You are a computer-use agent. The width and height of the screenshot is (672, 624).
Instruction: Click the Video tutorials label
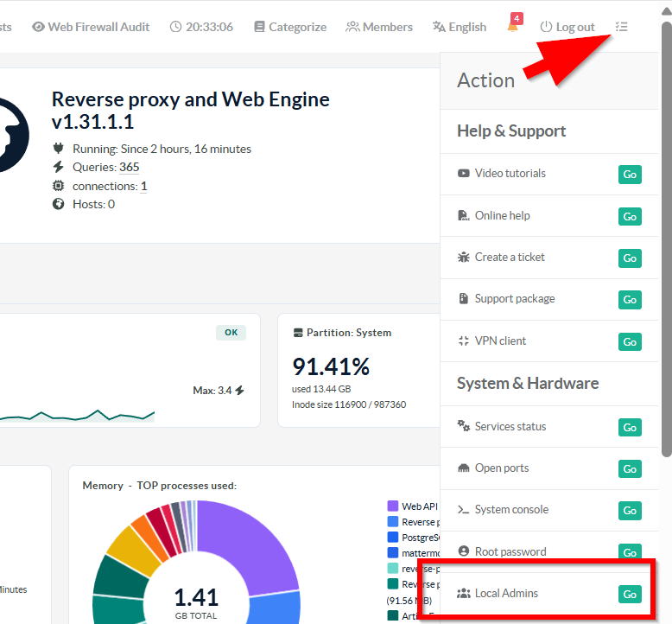510,173
